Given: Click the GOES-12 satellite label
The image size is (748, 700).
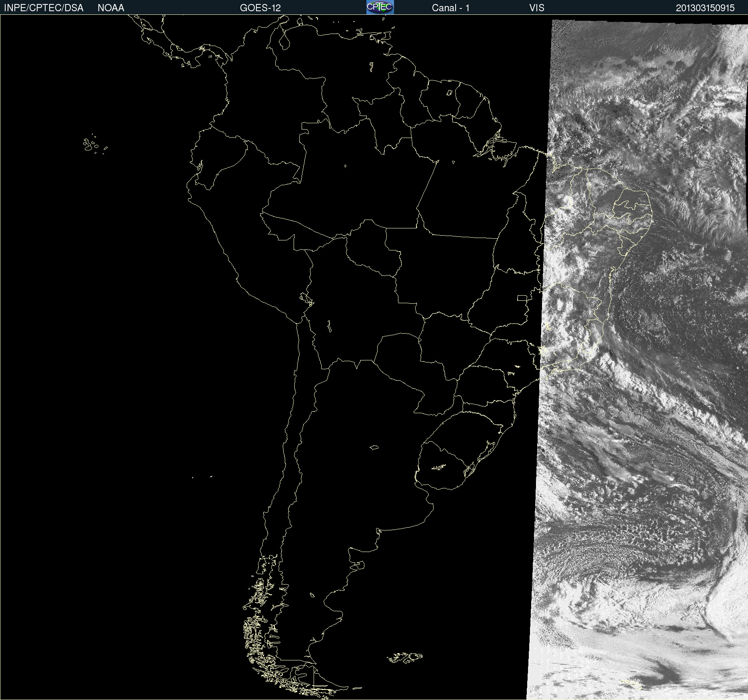Looking at the screenshot, I should click(x=260, y=8).
